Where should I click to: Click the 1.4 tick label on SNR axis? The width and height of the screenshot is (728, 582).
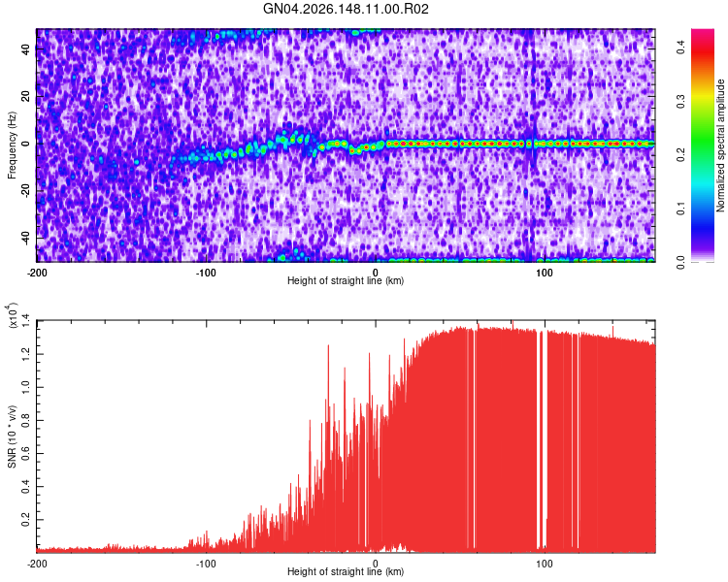point(26,321)
